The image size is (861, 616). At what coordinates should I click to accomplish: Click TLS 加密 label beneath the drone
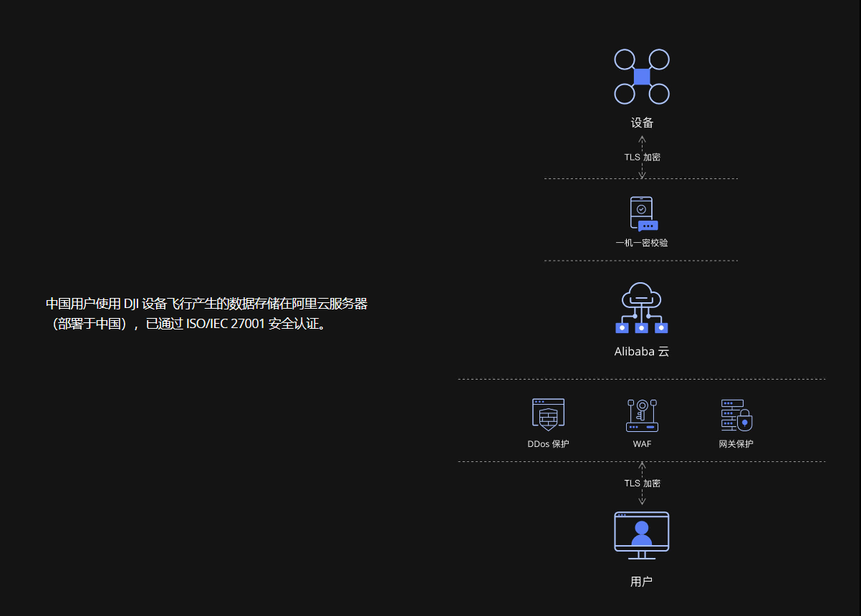[642, 157]
